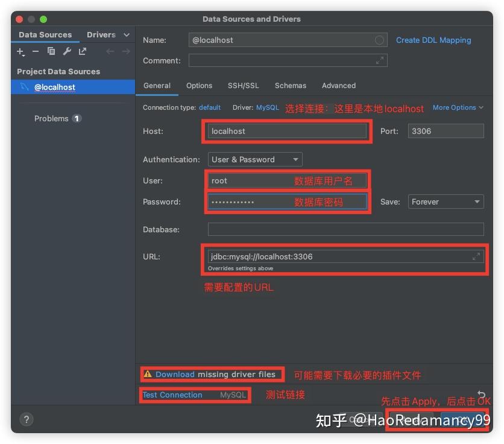
Task: Click the default connection type link
Action: click(x=210, y=107)
